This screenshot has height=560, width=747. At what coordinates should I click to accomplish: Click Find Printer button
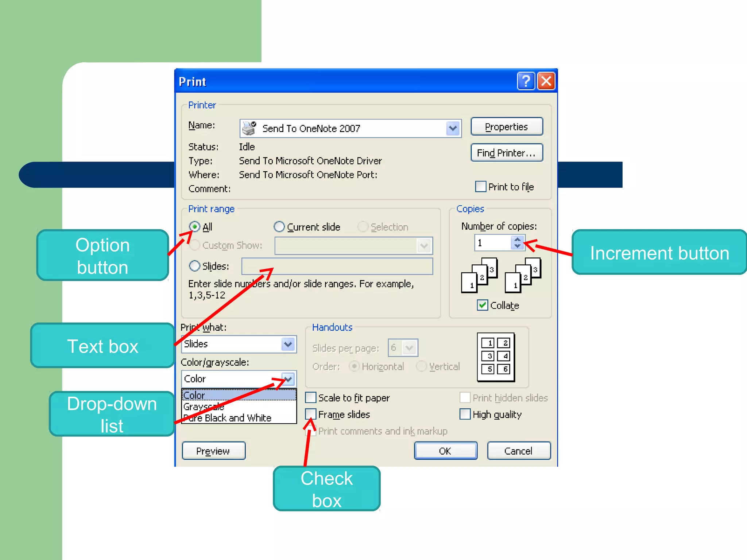[x=507, y=153]
